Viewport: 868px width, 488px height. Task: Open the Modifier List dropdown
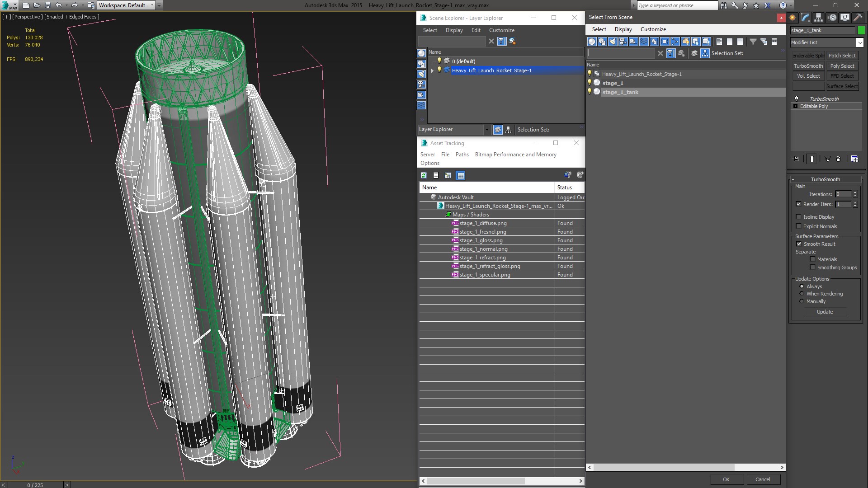(859, 42)
